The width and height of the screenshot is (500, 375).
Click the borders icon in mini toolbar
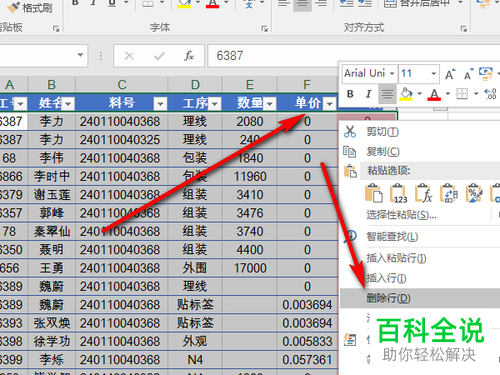462,94
